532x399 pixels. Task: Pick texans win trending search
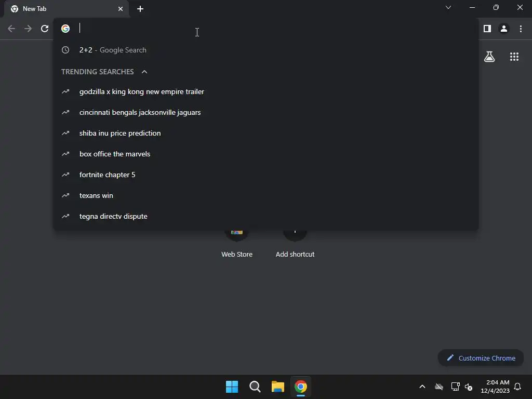click(x=266, y=195)
